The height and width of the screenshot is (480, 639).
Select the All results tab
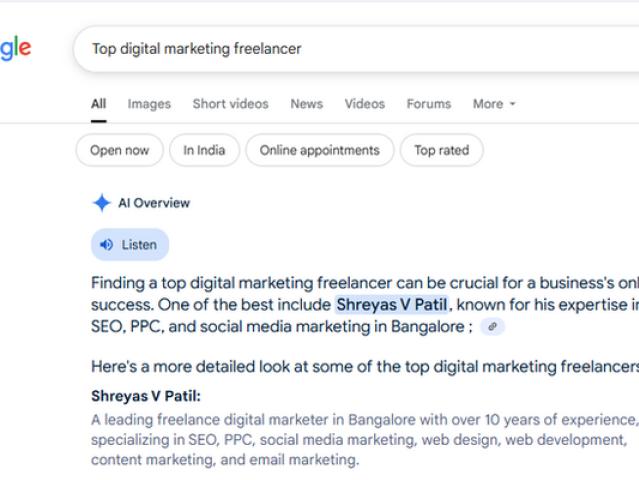point(98,104)
